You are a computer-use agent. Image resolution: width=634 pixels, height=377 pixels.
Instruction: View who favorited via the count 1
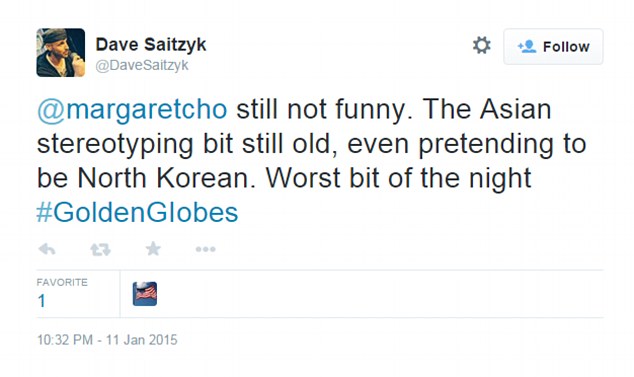tap(41, 301)
